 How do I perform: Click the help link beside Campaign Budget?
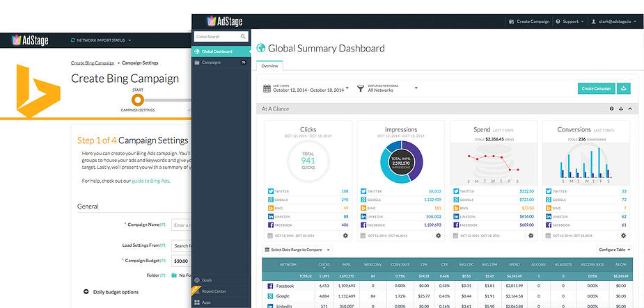[x=163, y=261]
